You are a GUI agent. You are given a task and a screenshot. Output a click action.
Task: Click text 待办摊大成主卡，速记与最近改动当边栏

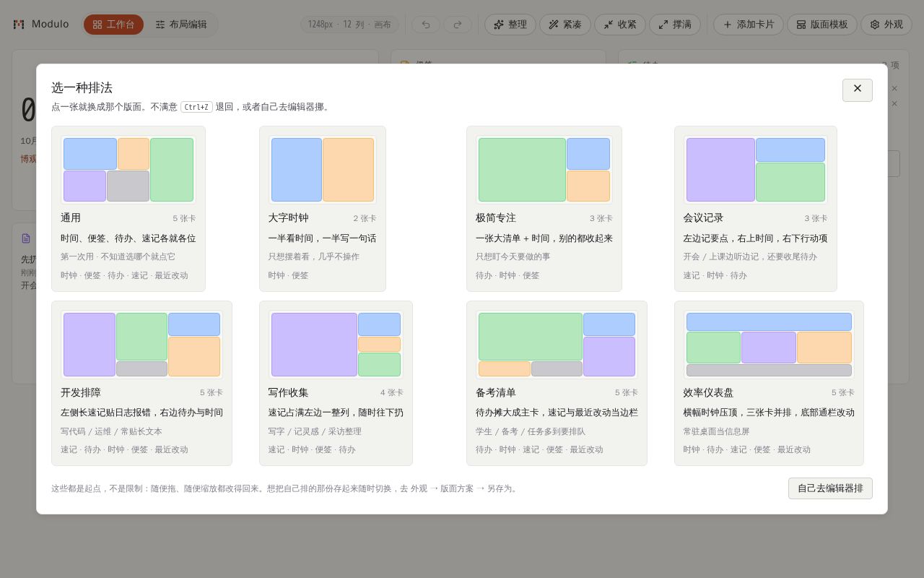pos(557,413)
